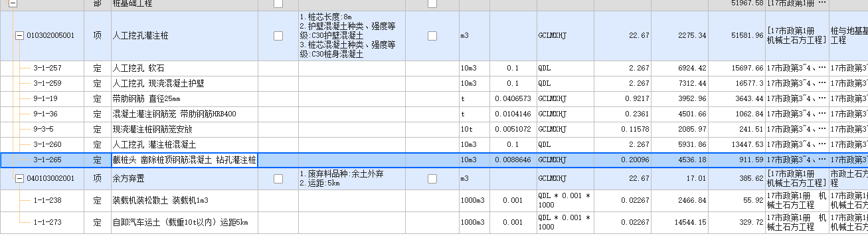The image size is (868, 250).
Task: Click quantity value 0.11578
Action: [636, 130]
